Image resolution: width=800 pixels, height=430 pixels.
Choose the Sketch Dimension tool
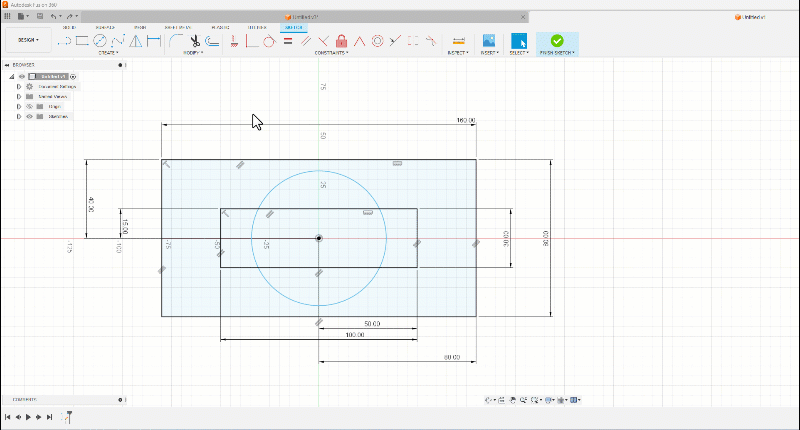pyautogui.click(x=153, y=41)
